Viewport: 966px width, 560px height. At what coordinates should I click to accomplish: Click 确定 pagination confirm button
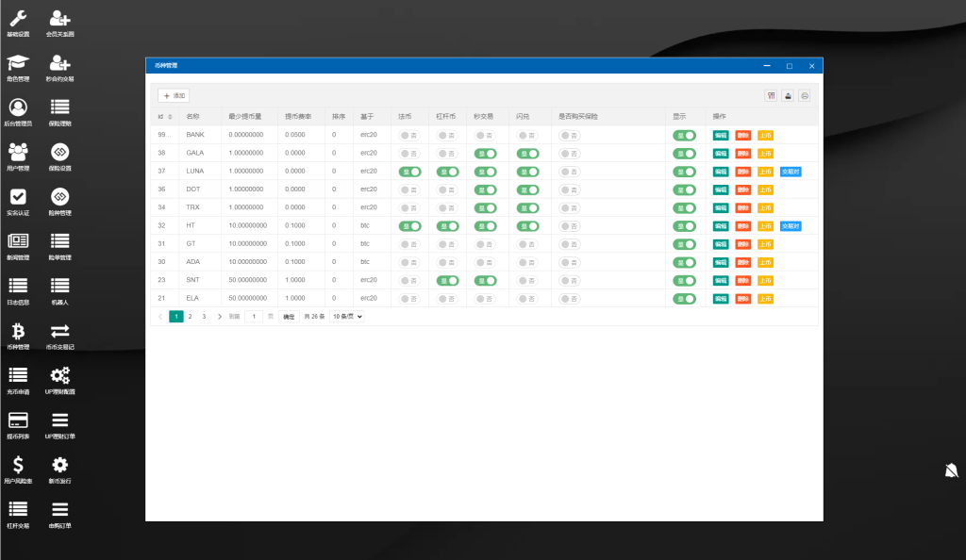pos(289,317)
